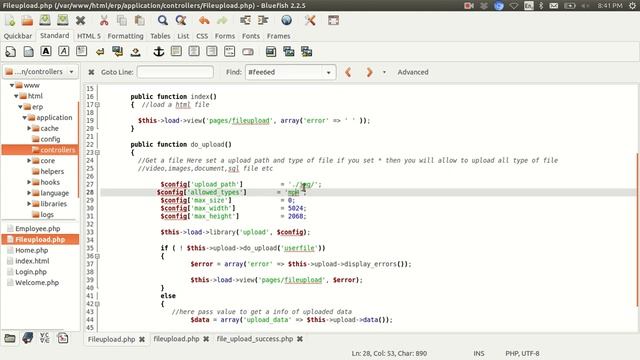The height and width of the screenshot is (360, 640).
Task: Close the search bar with X
Action: point(91,72)
